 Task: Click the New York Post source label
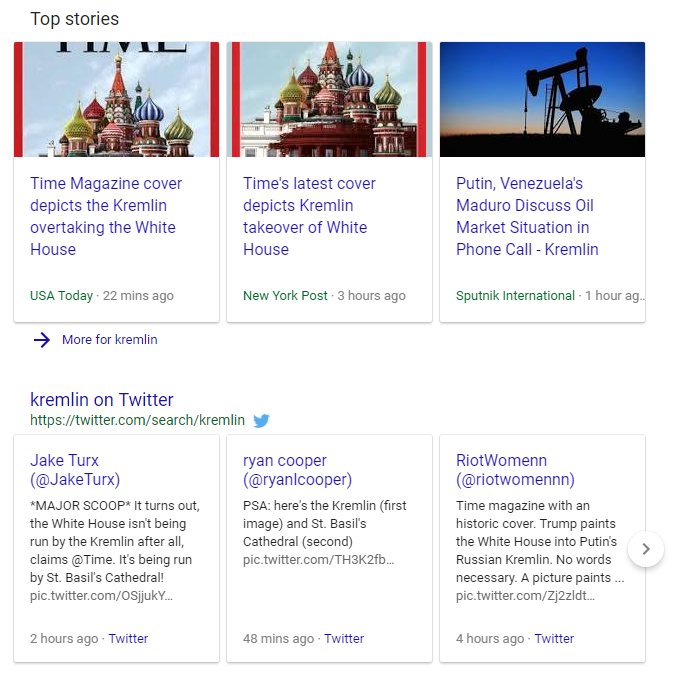coord(285,296)
